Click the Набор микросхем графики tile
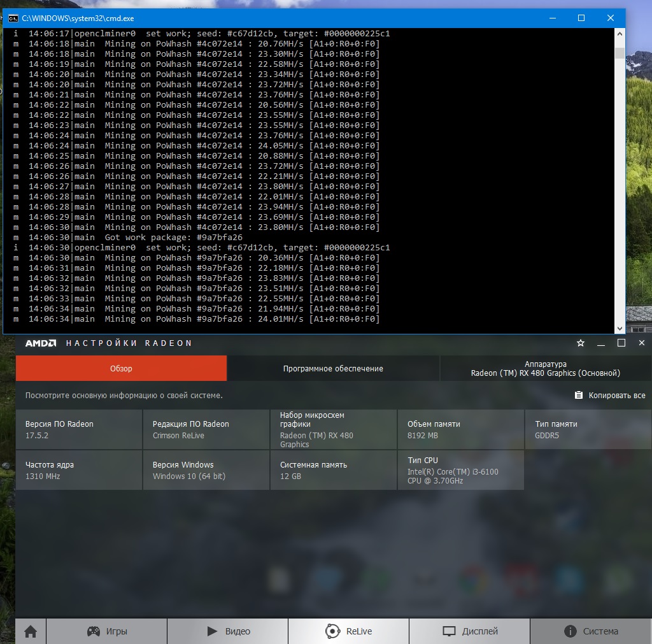Screen dimensions: 652x644 point(334,429)
